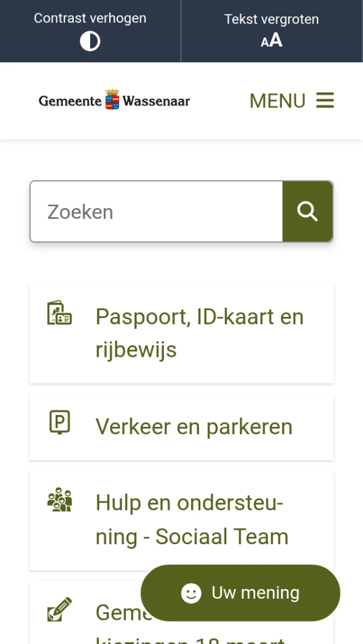363x644 pixels.
Task: Click the pencil ballot elections icon
Action: pyautogui.click(x=59, y=610)
